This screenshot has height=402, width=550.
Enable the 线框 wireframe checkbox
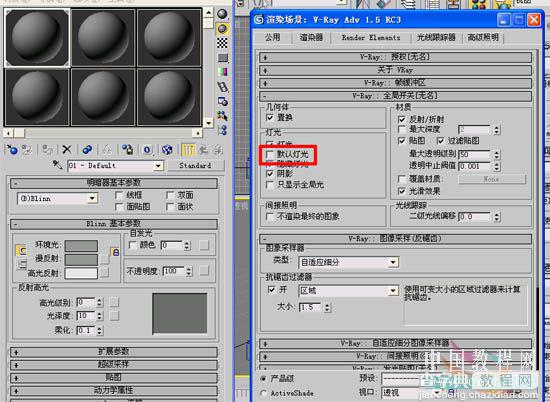119,195
